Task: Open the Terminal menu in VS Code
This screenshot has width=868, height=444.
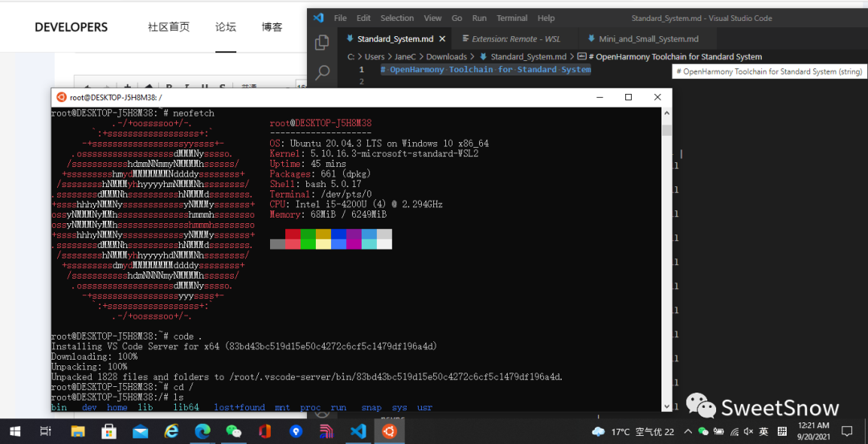Action: point(512,18)
